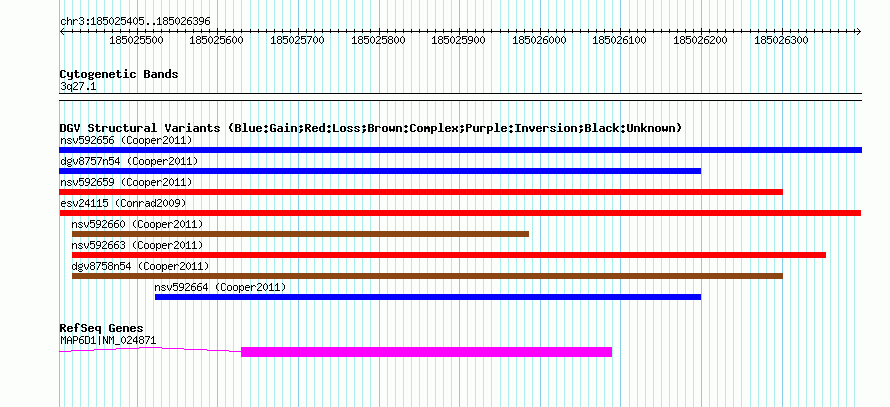Click ruler tick labeled 185025800

[379, 40]
